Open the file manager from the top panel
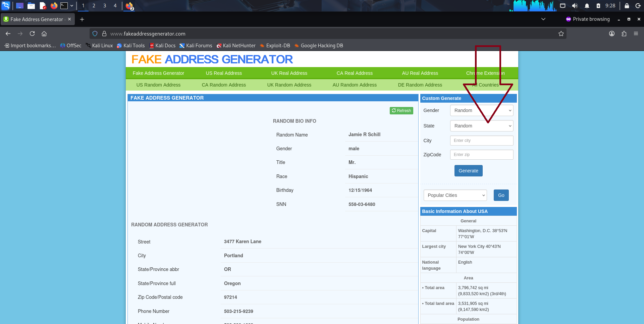This screenshot has height=324, width=644. pos(31,6)
